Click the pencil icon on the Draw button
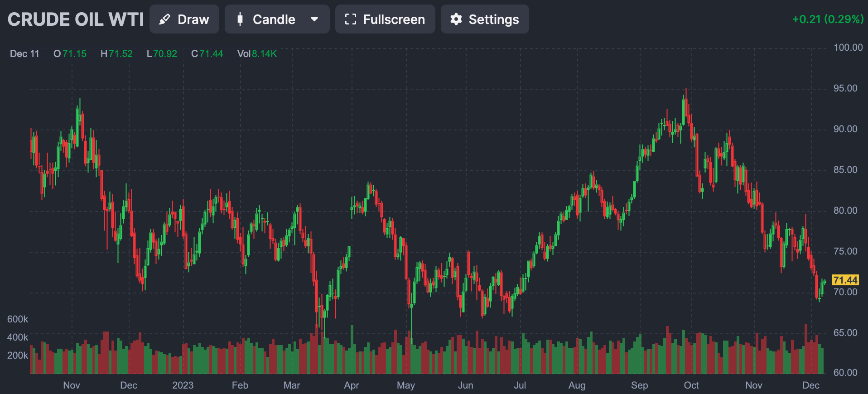This screenshot has width=868, height=394. [165, 19]
